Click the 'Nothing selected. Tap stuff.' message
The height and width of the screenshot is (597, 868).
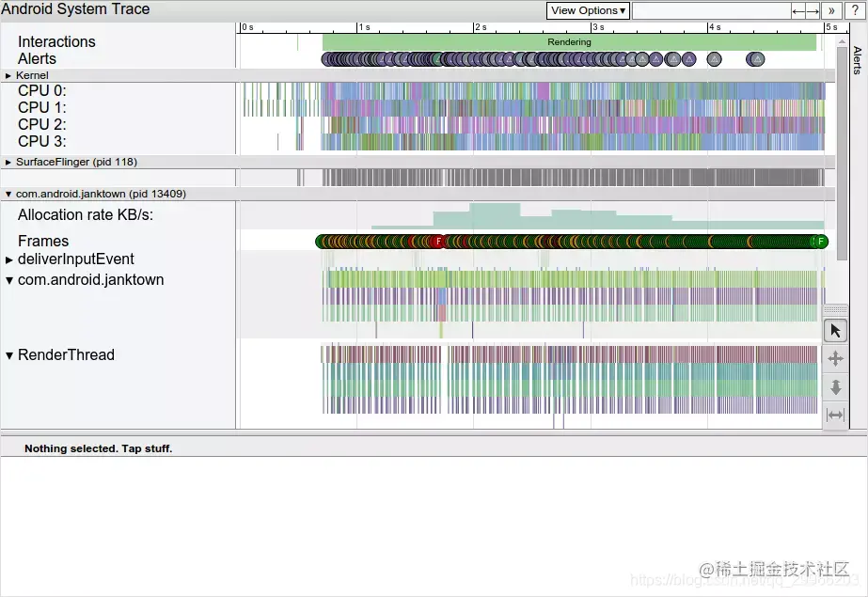pos(99,448)
